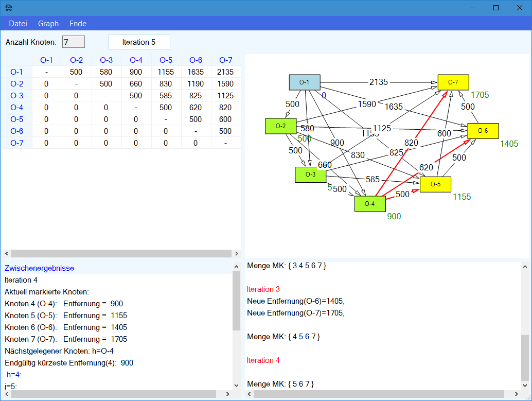The image size is (532, 401).
Task: Select the yellow O-6 graph node
Action: 483,131
